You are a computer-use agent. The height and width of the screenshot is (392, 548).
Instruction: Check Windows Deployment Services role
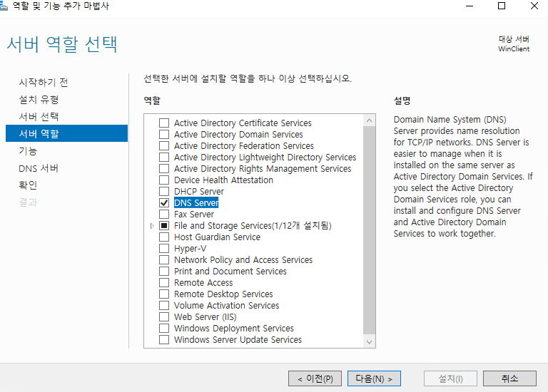coord(164,328)
